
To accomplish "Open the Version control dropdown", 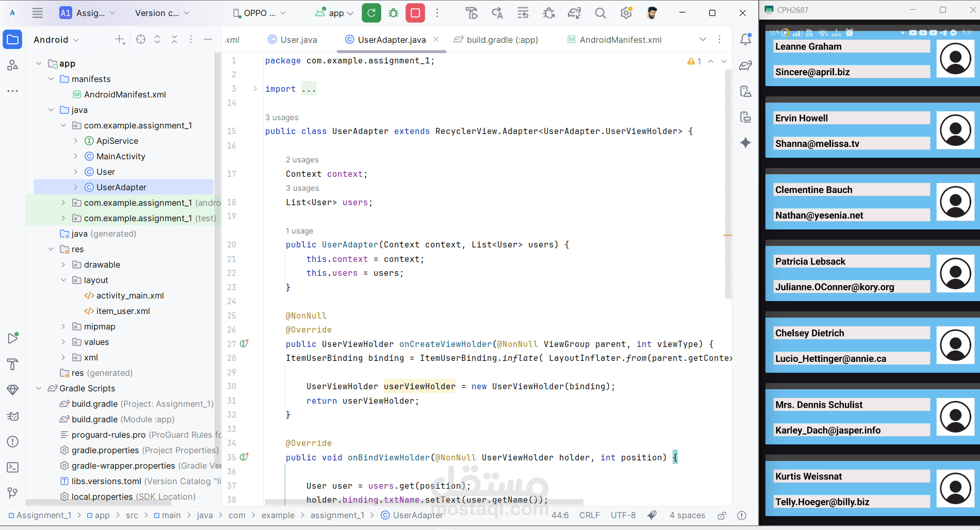I will pyautogui.click(x=162, y=13).
